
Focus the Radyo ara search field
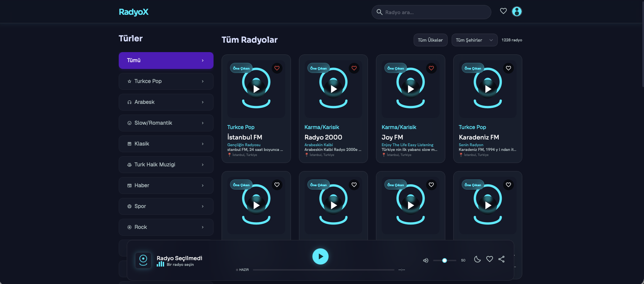tap(431, 12)
